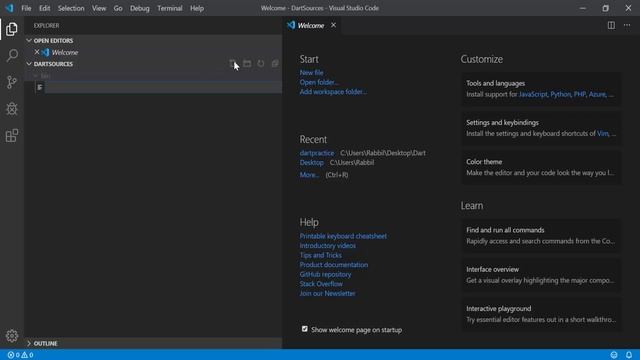Click Add workspace folder... link
This screenshot has height=360, width=640.
333,92
